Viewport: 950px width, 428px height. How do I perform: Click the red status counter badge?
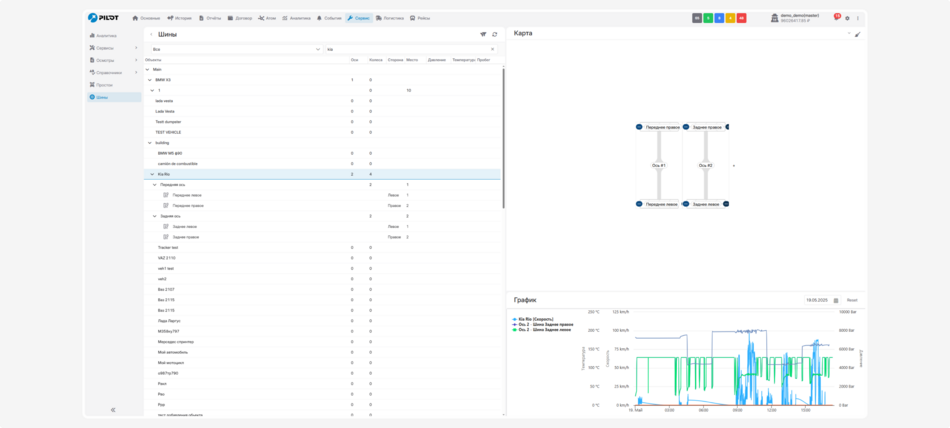pos(742,18)
